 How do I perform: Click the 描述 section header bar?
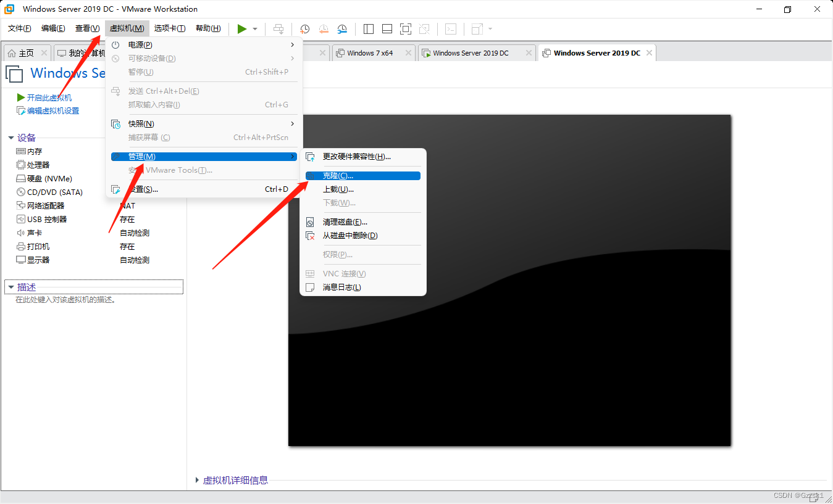pos(25,286)
